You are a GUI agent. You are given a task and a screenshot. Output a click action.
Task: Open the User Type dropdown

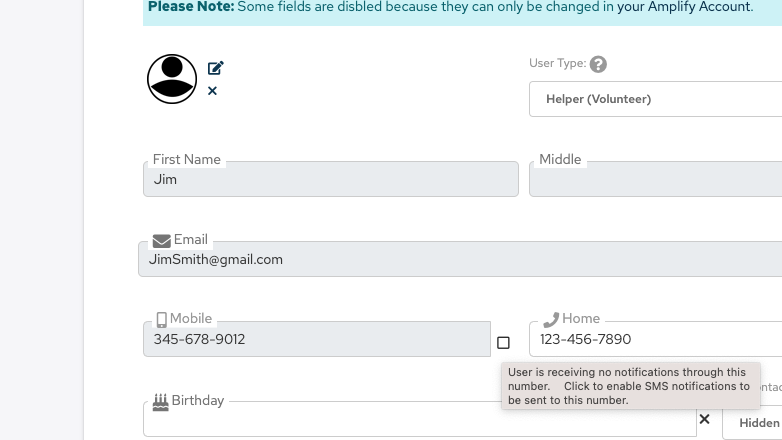(x=655, y=99)
